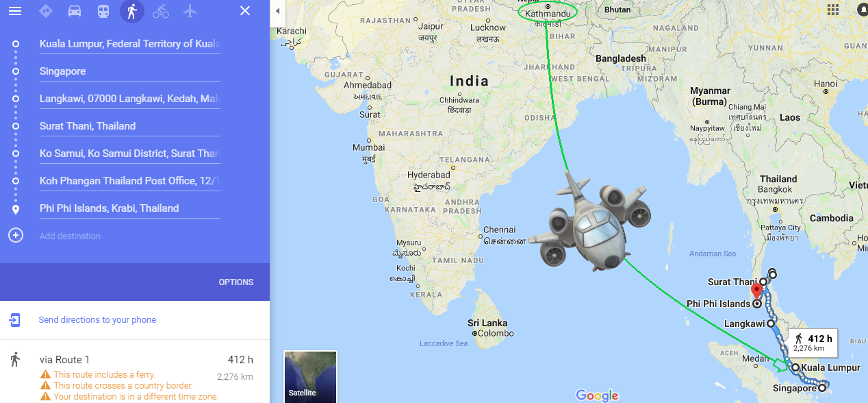Click the 412 h route label on map
Viewport: 868px width, 403px height.
(813, 343)
